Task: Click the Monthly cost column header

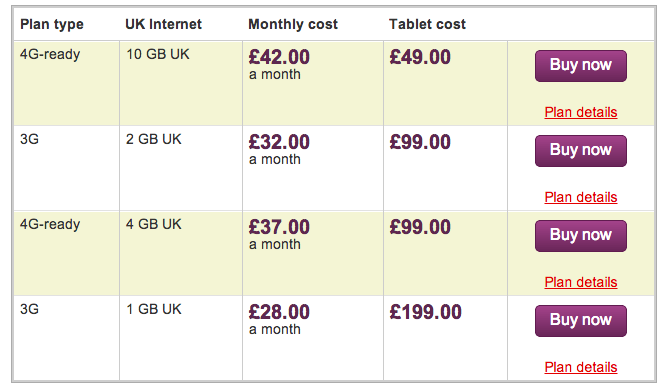Action: pyautogui.click(x=293, y=24)
